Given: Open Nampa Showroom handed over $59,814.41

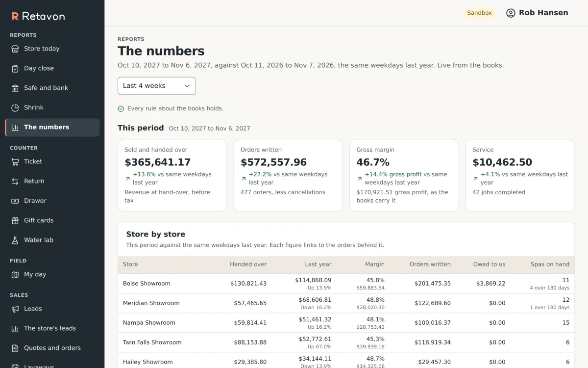Looking at the screenshot, I should point(250,323).
